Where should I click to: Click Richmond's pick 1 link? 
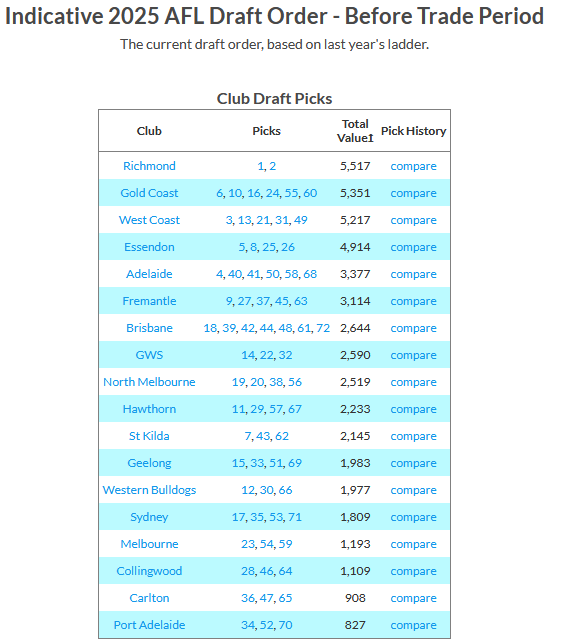[x=260, y=166]
